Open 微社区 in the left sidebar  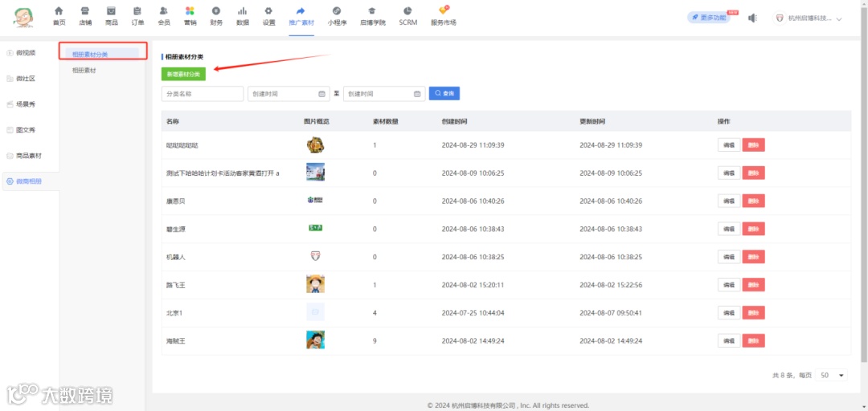point(26,79)
